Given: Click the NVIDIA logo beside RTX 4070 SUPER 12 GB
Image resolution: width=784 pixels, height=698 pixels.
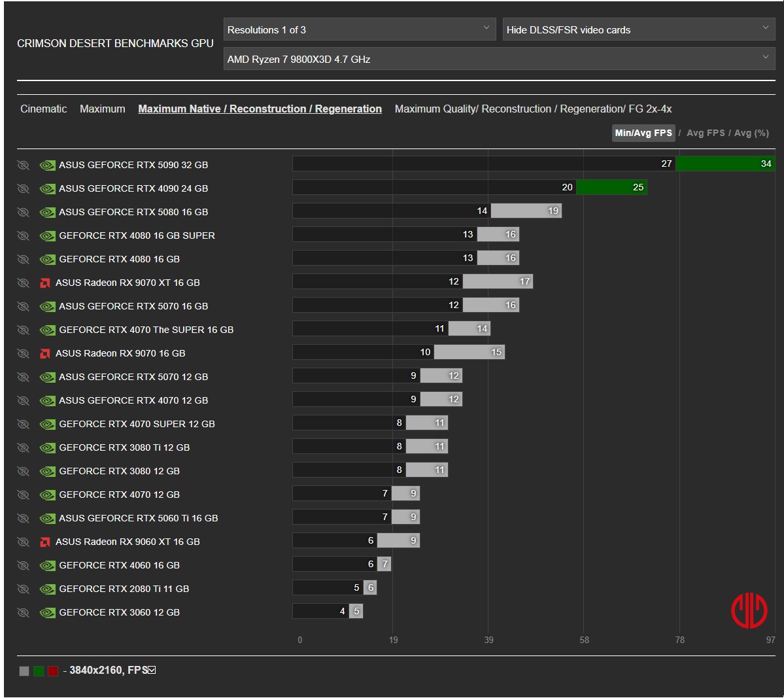Looking at the screenshot, I should 48,424.
